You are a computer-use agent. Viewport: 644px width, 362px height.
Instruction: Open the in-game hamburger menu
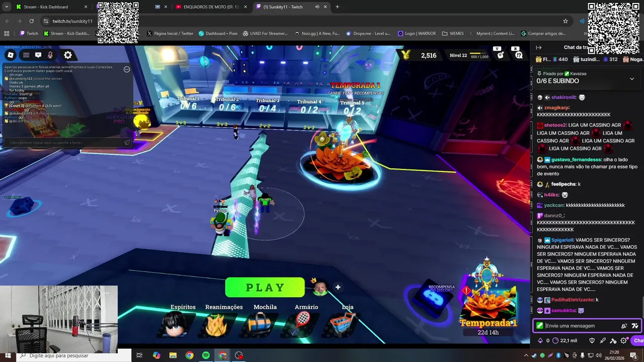click(26, 55)
